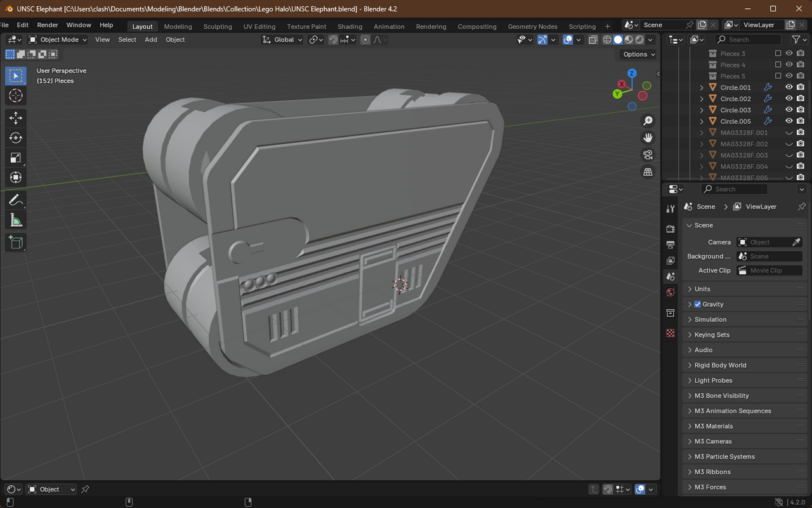
Task: Expand the Circle.003 tree item
Action: (x=702, y=110)
